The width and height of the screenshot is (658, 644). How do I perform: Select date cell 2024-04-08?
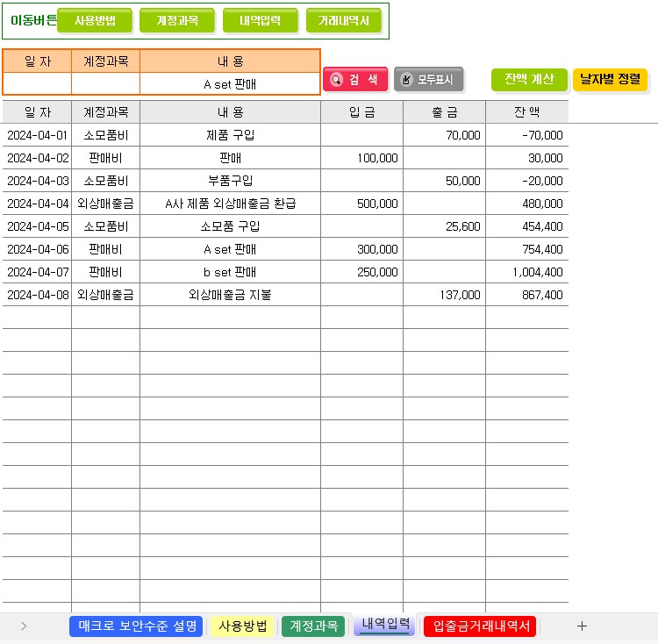[x=38, y=295]
